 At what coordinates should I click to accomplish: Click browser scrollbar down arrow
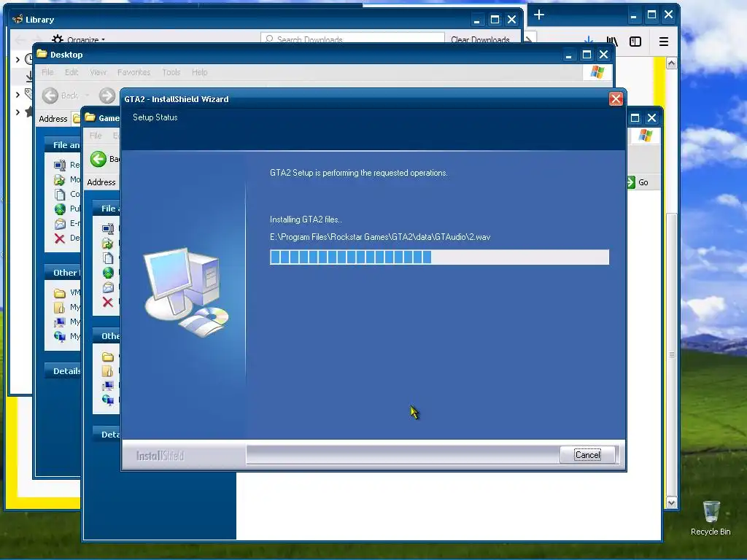[x=671, y=502]
